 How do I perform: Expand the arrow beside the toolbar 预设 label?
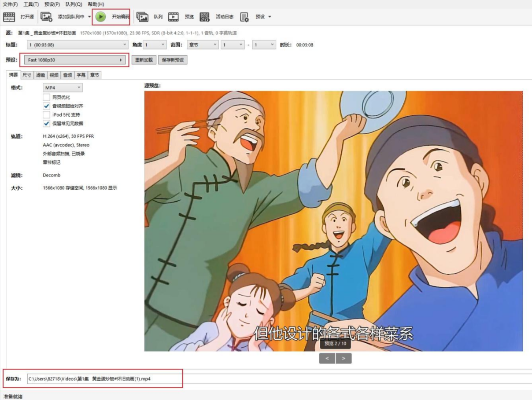(x=270, y=17)
